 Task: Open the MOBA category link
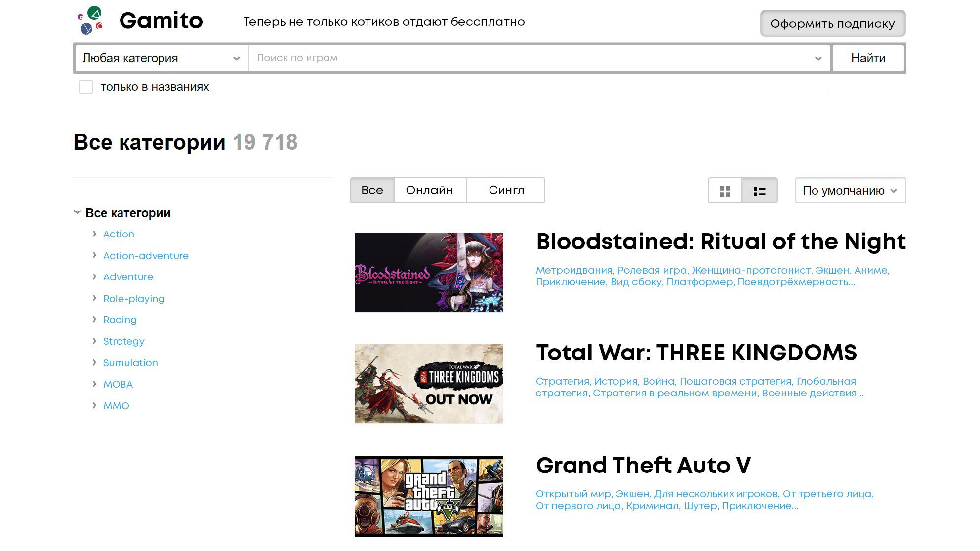click(x=118, y=384)
